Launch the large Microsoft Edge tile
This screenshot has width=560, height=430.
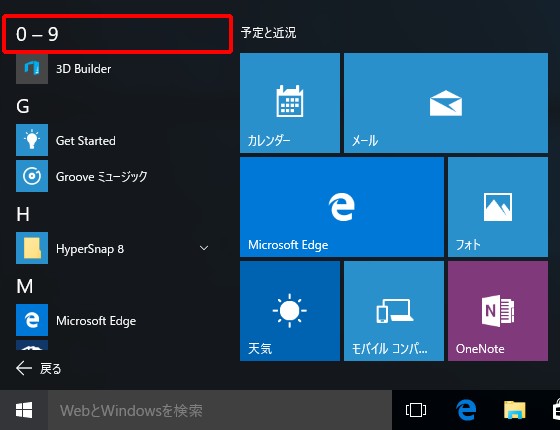coord(342,207)
